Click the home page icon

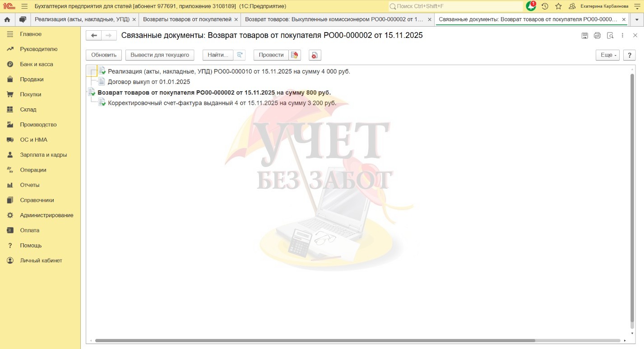click(x=7, y=19)
